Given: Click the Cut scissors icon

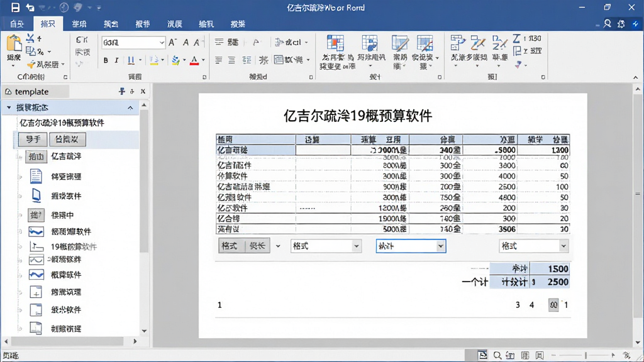Looking at the screenshot, I should pos(30,38).
